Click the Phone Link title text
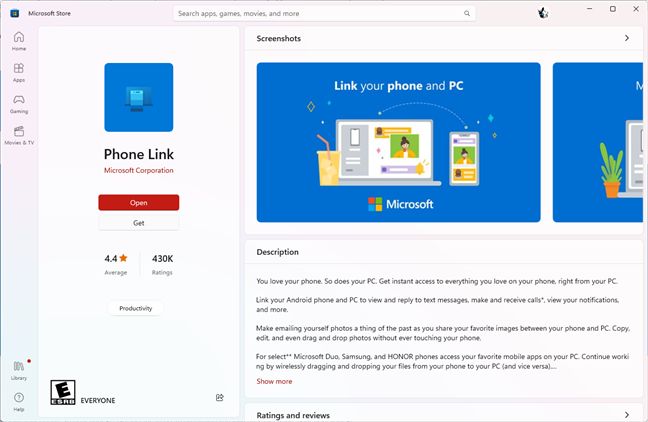Screen dimensions: 648x422 pyautogui.click(x=139, y=154)
